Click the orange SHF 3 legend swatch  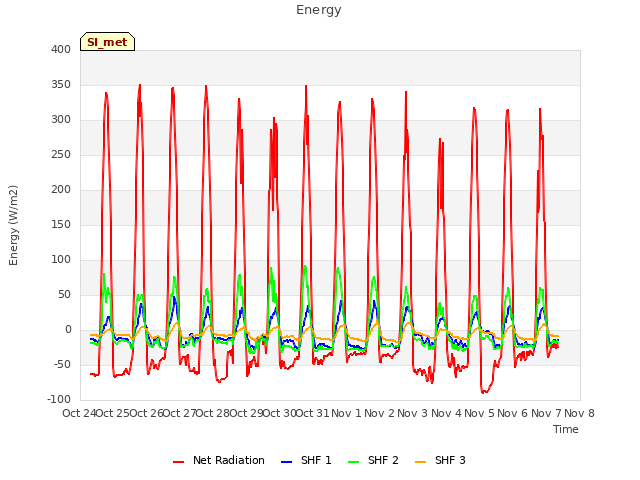tap(420, 462)
